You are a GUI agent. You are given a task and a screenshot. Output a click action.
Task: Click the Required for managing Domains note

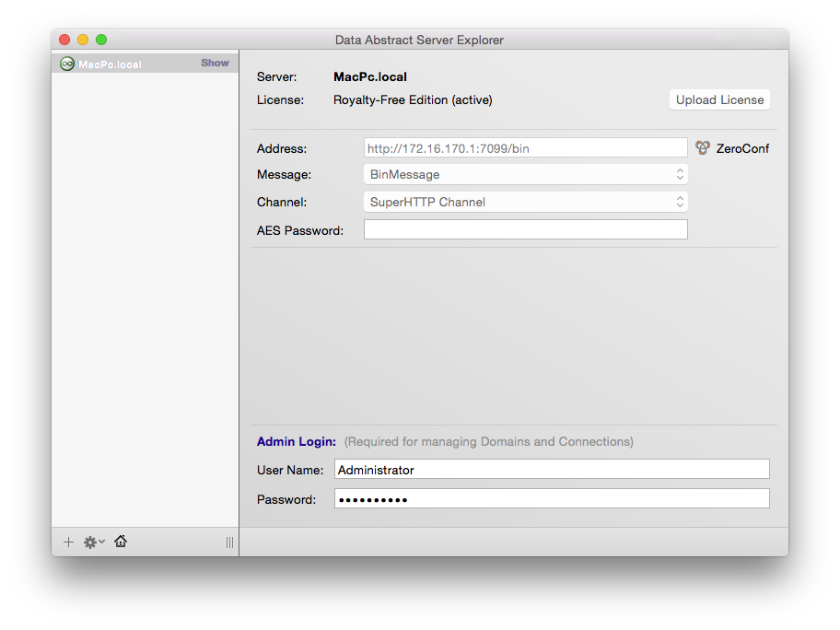(x=488, y=441)
